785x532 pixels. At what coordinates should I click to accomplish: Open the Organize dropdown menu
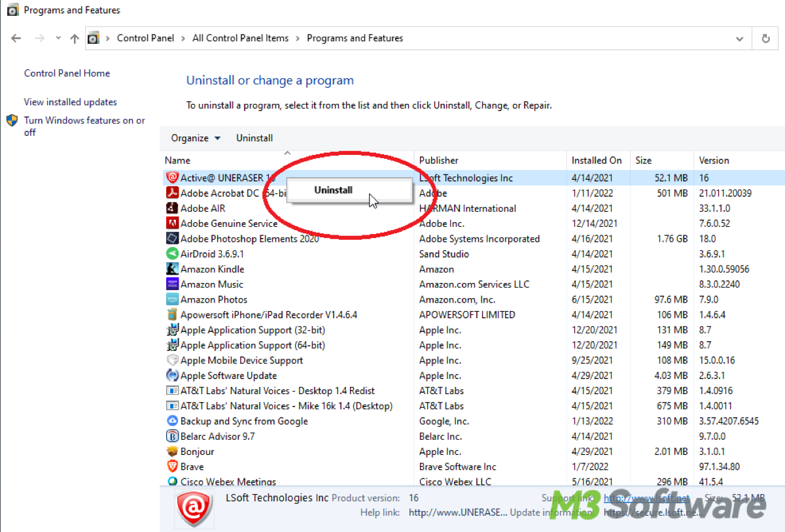[x=196, y=138]
